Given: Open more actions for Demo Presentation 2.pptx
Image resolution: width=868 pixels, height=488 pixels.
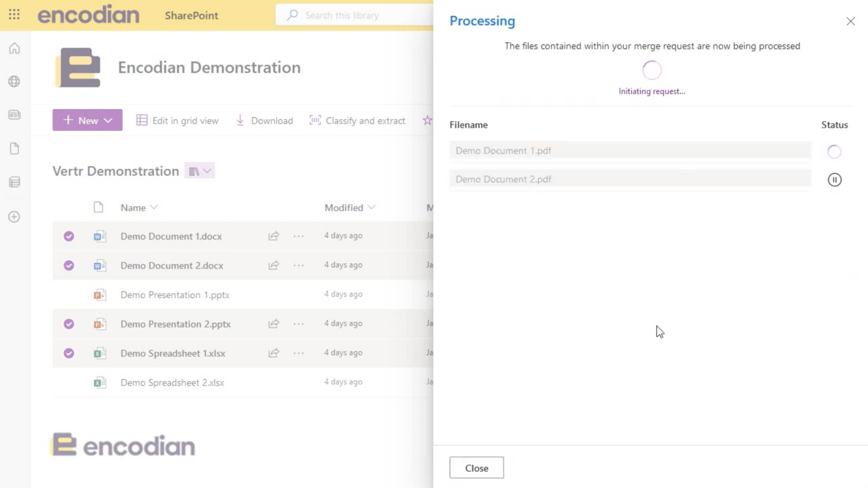Looking at the screenshot, I should [299, 323].
